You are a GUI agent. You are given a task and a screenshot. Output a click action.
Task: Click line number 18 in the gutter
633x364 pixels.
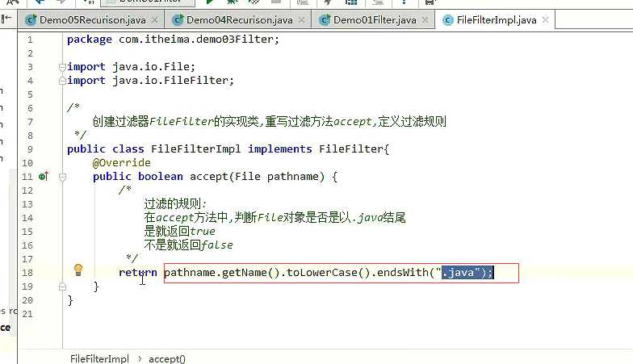[27, 273]
